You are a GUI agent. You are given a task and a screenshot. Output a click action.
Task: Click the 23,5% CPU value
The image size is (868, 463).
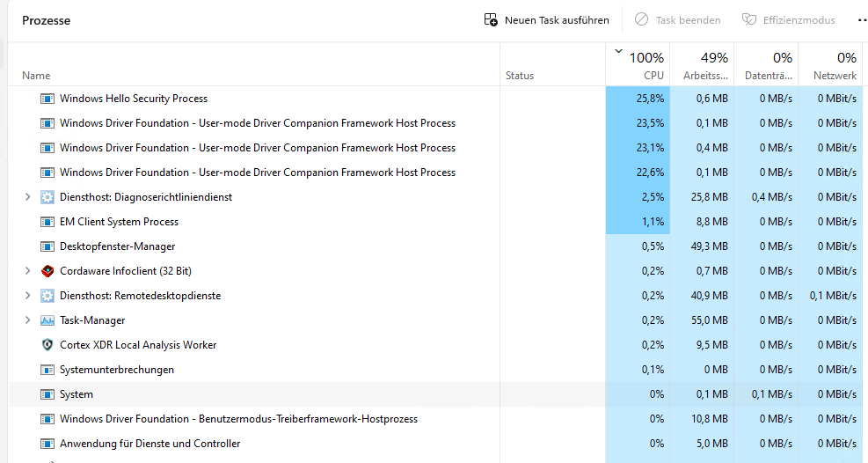click(x=650, y=123)
